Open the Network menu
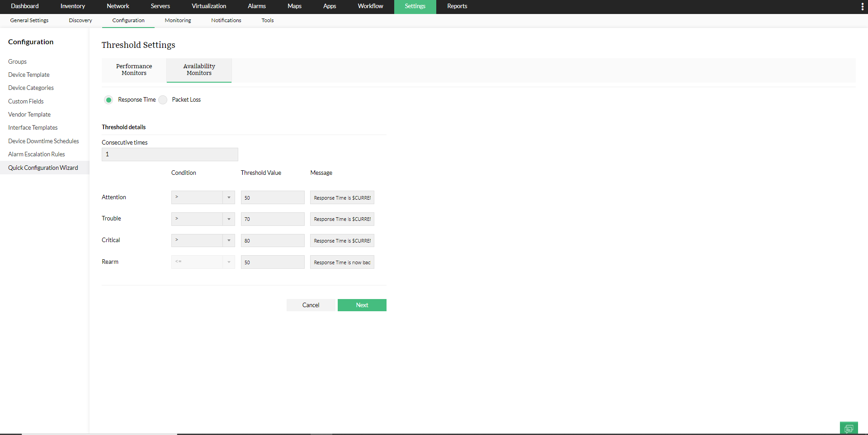Image resolution: width=868 pixels, height=435 pixels. 118,6
